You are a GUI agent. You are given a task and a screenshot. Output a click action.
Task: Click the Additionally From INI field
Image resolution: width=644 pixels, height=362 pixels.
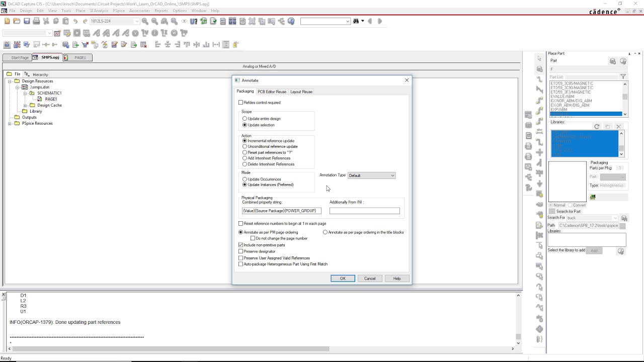(365, 211)
